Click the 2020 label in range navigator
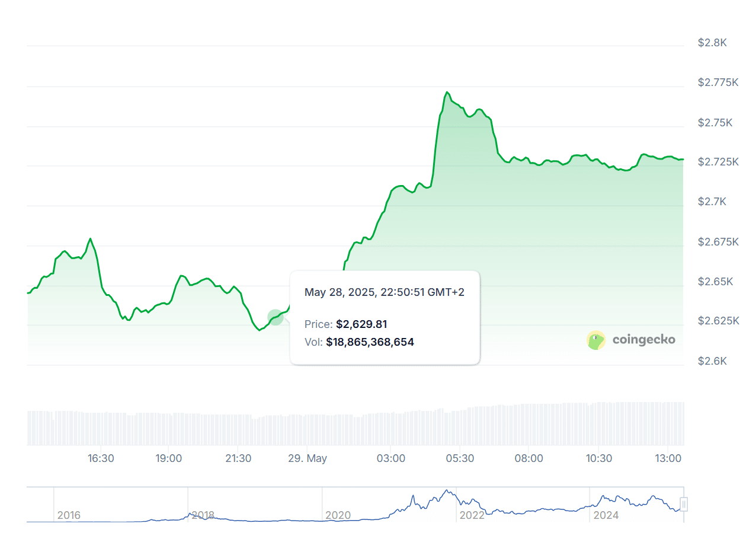Screen dimensions: 756x542 pos(338,515)
